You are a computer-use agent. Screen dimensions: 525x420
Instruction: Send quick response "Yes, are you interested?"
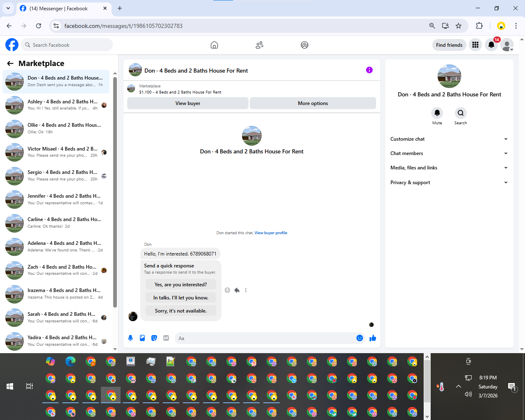click(x=181, y=285)
